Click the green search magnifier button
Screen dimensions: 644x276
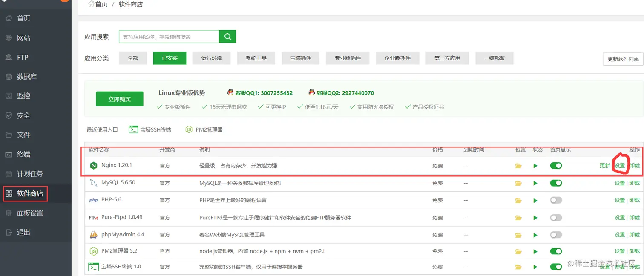227,37
